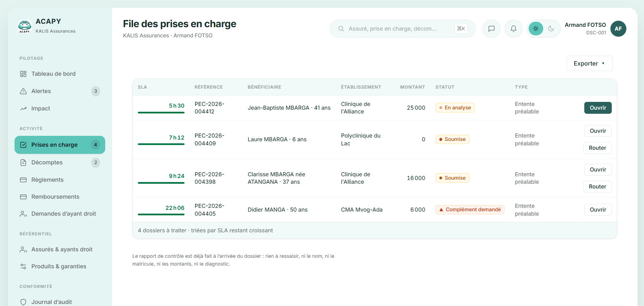Click the En analyse status badge
This screenshot has width=644, height=306.
point(455,108)
